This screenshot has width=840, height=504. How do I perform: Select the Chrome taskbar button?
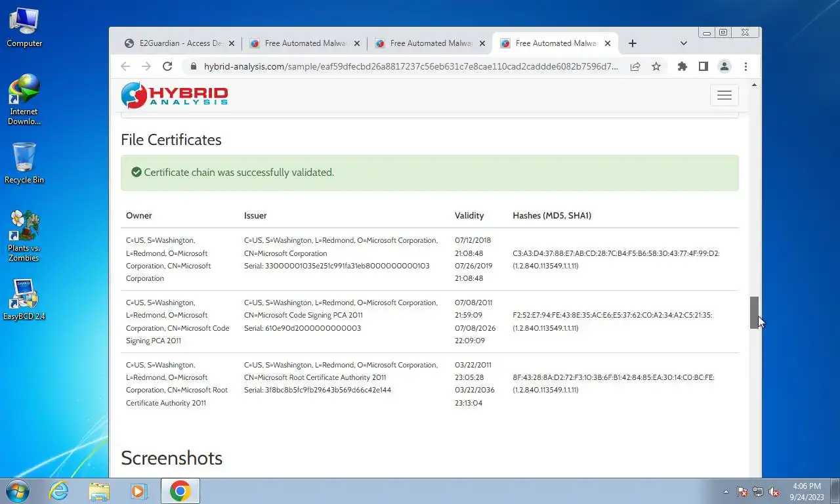(x=180, y=491)
